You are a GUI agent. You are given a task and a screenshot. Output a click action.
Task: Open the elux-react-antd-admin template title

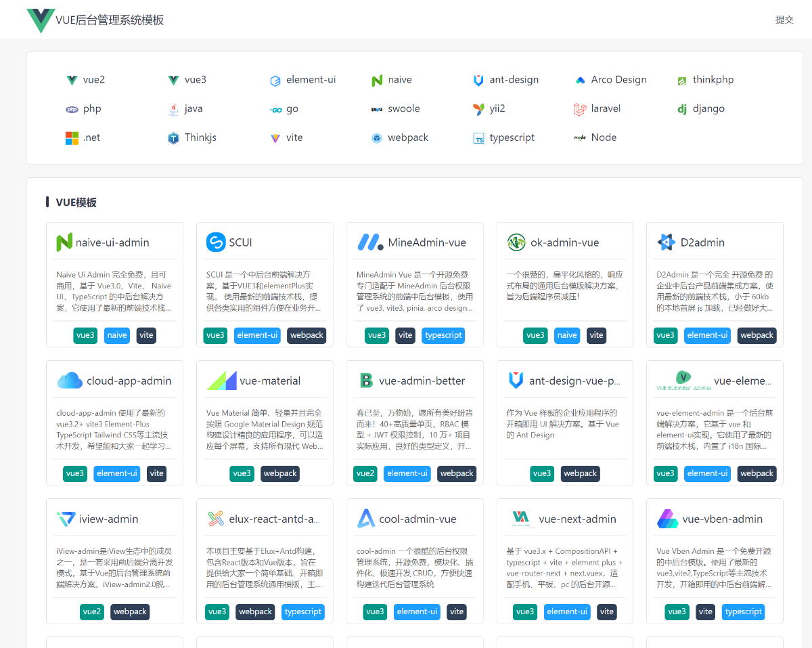tap(274, 519)
